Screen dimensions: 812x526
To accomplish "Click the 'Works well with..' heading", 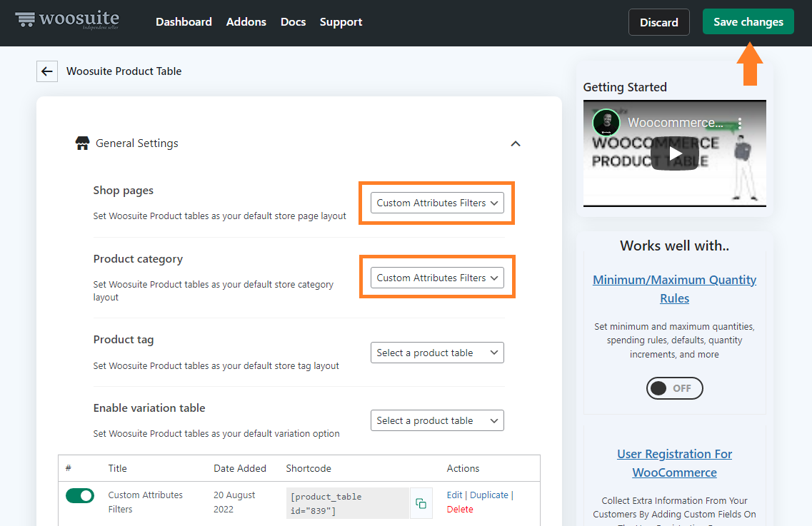I will coord(674,246).
